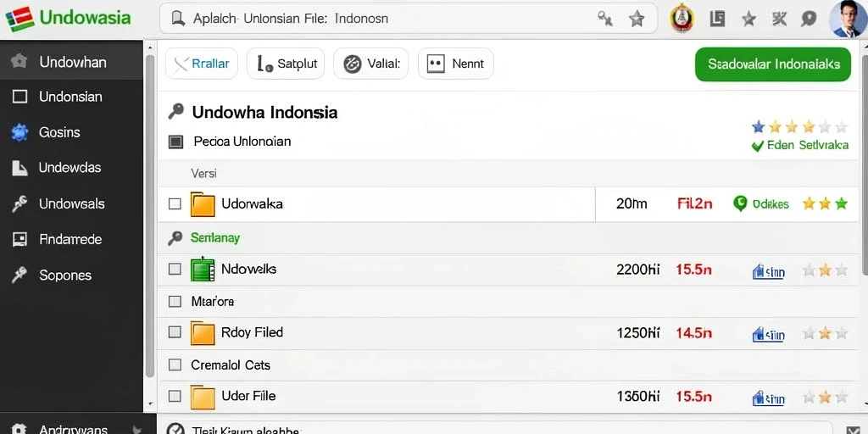Click the Uder File folder icon
Image resolution: width=868 pixels, height=434 pixels.
pos(202,397)
